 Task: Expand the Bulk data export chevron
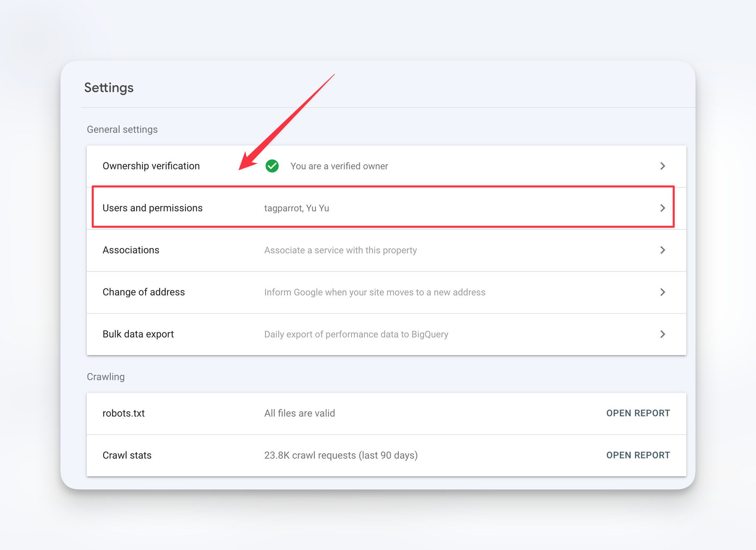click(663, 334)
